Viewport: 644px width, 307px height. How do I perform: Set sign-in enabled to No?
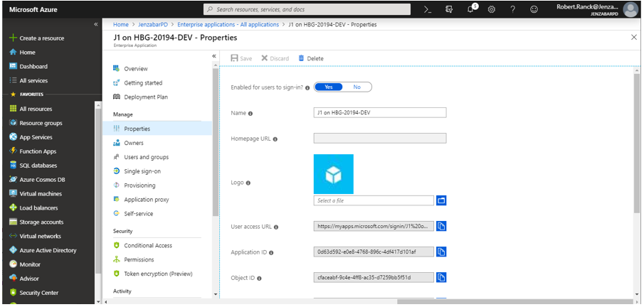[x=357, y=87]
